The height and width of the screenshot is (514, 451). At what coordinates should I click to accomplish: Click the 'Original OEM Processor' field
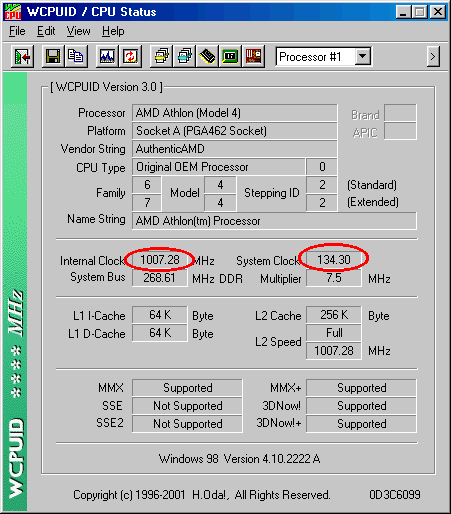pos(219,167)
